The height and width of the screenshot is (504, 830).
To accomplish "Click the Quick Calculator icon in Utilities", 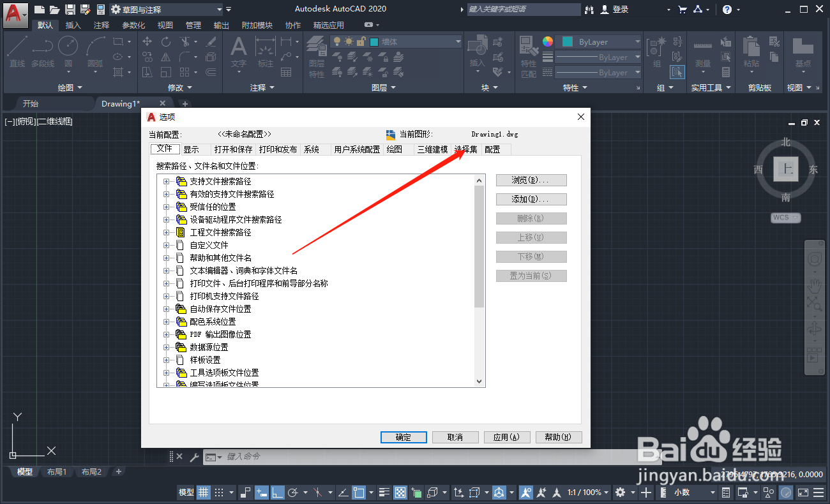I will (x=726, y=72).
